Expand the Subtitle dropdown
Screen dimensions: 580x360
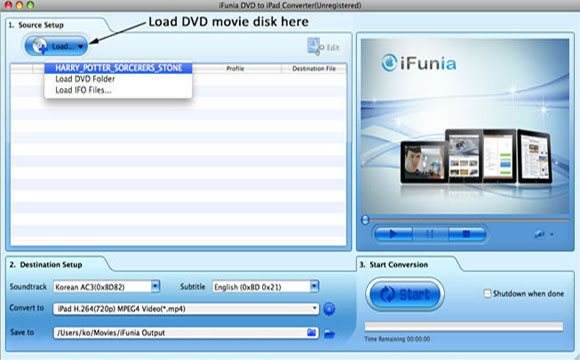click(x=314, y=286)
